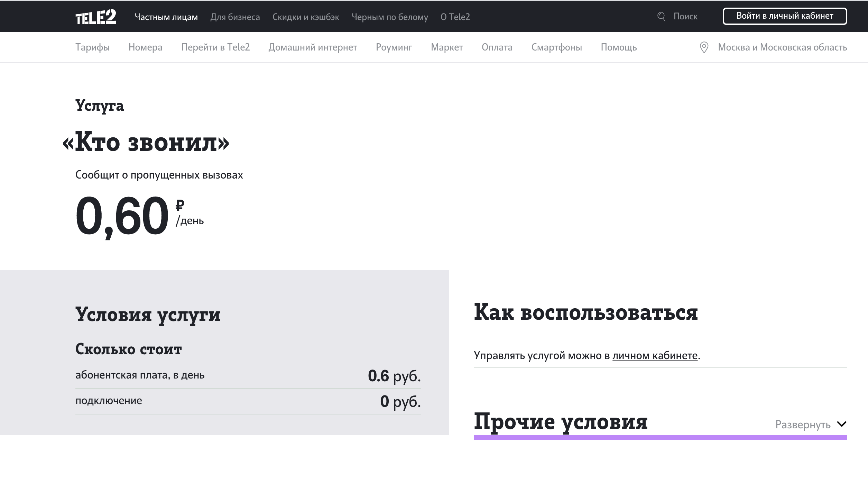Click the /день price unit
Screen dimensions: 868x501
coord(190,221)
